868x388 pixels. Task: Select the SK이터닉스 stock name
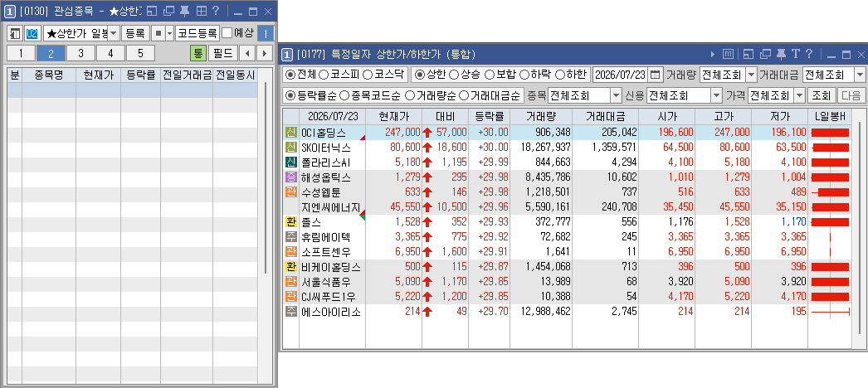pos(326,147)
